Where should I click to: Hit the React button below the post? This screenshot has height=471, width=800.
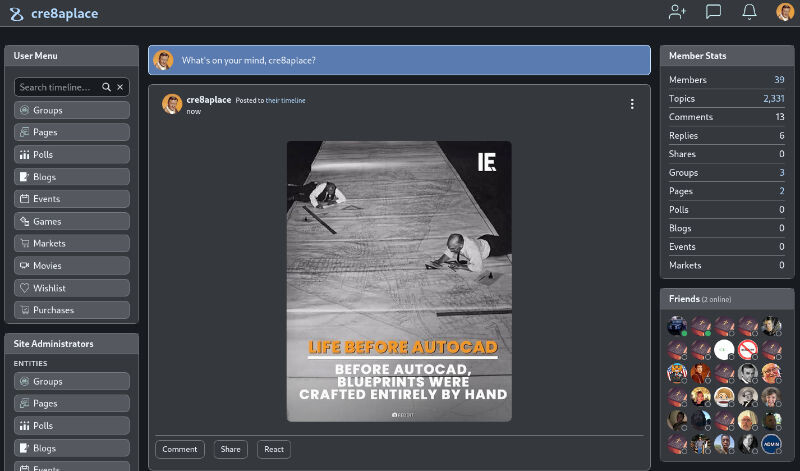tap(274, 450)
